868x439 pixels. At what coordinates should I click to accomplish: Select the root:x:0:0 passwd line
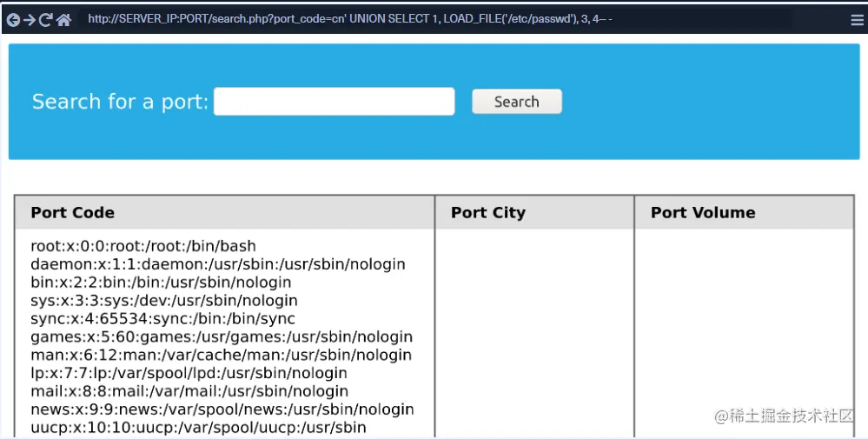click(143, 246)
